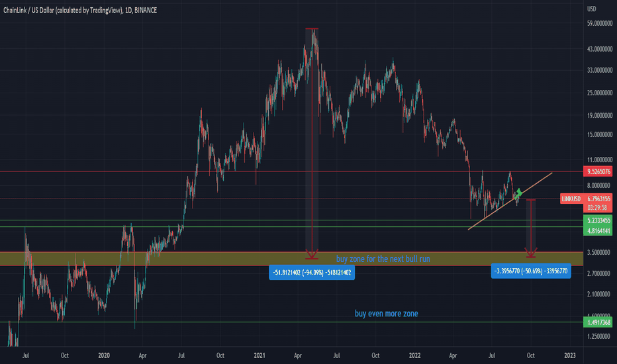Click the 2023 label on the time axis
617x364 pixels.
click(570, 355)
